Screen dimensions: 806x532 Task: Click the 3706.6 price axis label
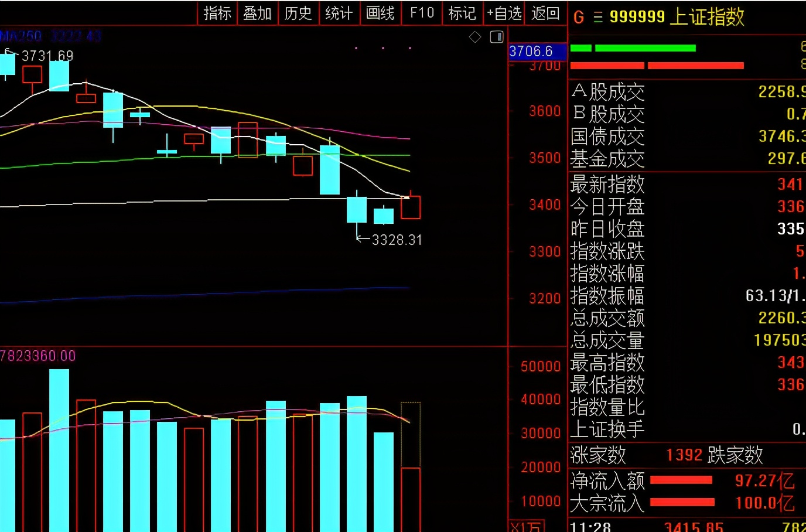point(531,52)
